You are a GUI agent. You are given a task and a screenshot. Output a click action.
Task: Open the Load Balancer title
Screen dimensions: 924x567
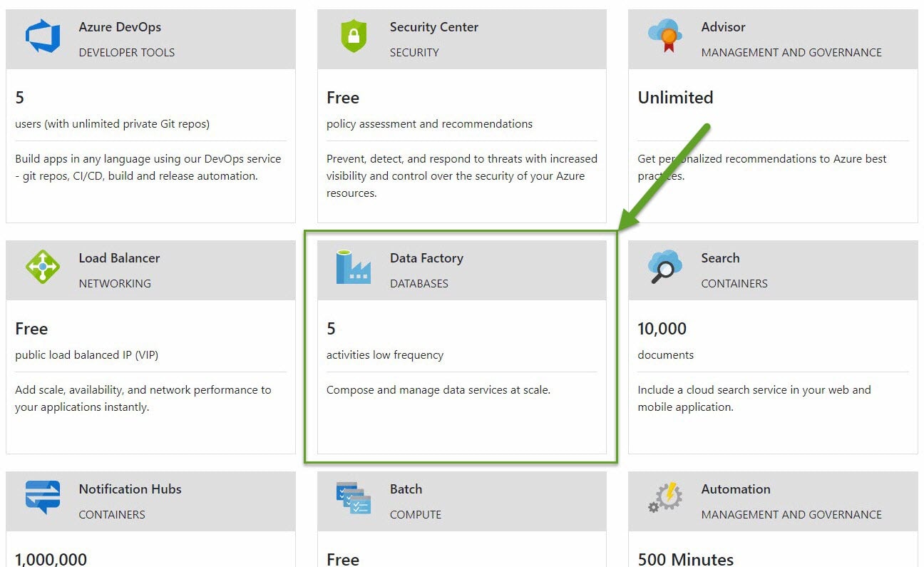(x=119, y=258)
